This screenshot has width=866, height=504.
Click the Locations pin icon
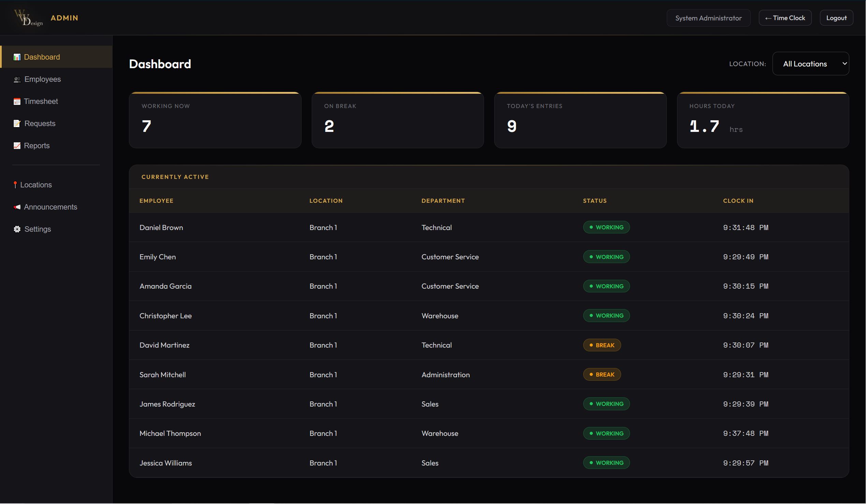tap(15, 184)
